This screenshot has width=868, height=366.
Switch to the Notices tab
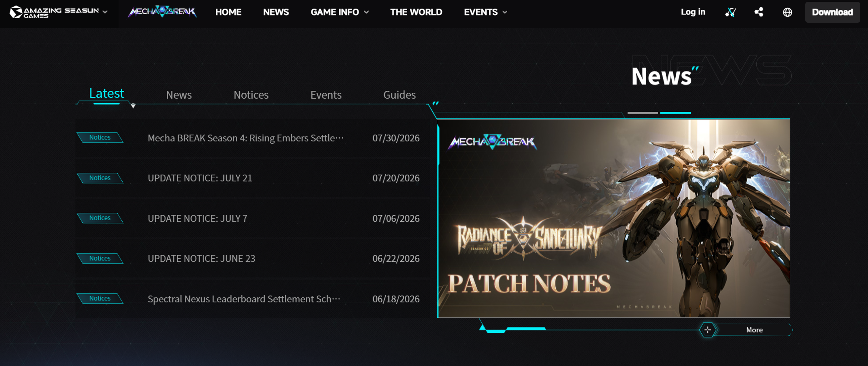click(251, 95)
